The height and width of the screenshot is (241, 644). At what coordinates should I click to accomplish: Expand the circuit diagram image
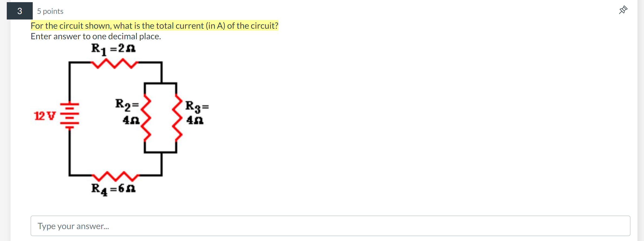(x=122, y=119)
